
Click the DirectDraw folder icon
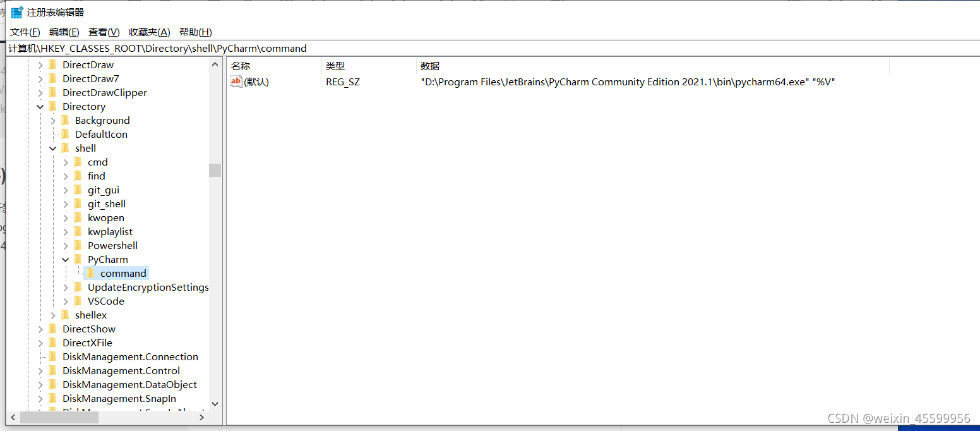click(53, 64)
